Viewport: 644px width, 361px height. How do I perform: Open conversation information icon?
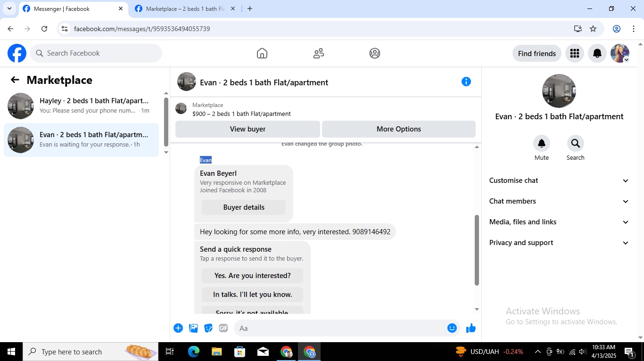click(x=466, y=82)
